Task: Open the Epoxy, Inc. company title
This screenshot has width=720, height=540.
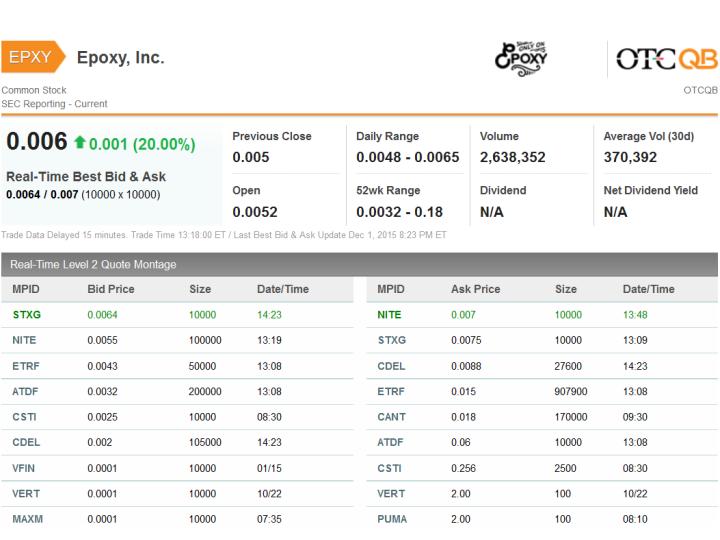Action: point(121,58)
